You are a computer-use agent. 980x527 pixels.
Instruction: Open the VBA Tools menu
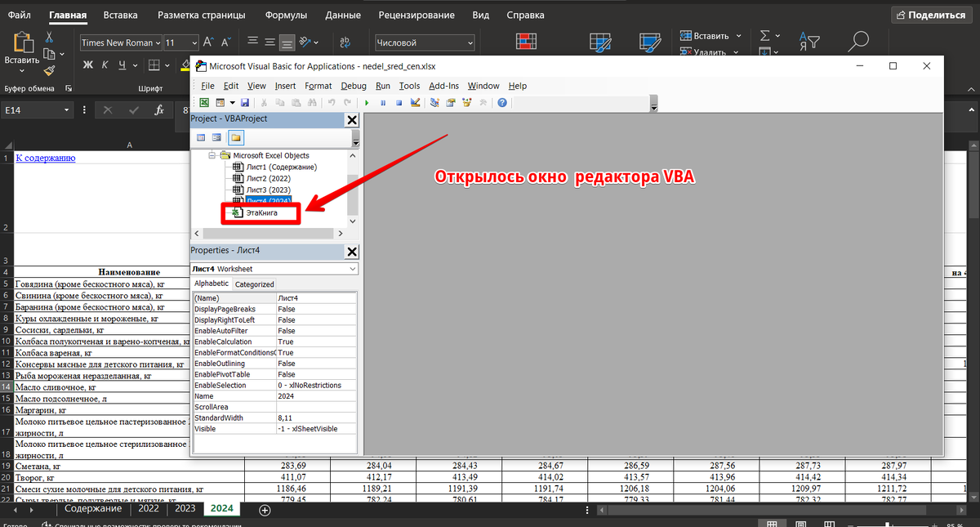coord(409,86)
